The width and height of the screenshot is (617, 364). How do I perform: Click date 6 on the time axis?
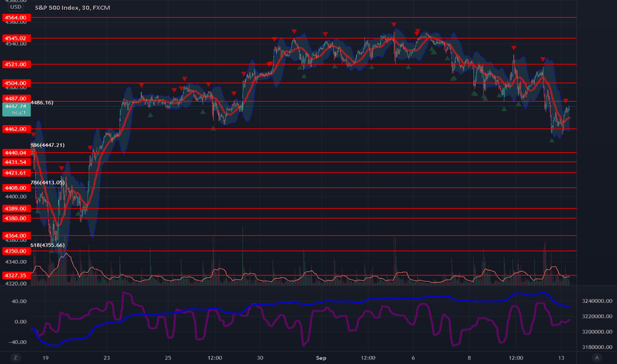point(413,357)
